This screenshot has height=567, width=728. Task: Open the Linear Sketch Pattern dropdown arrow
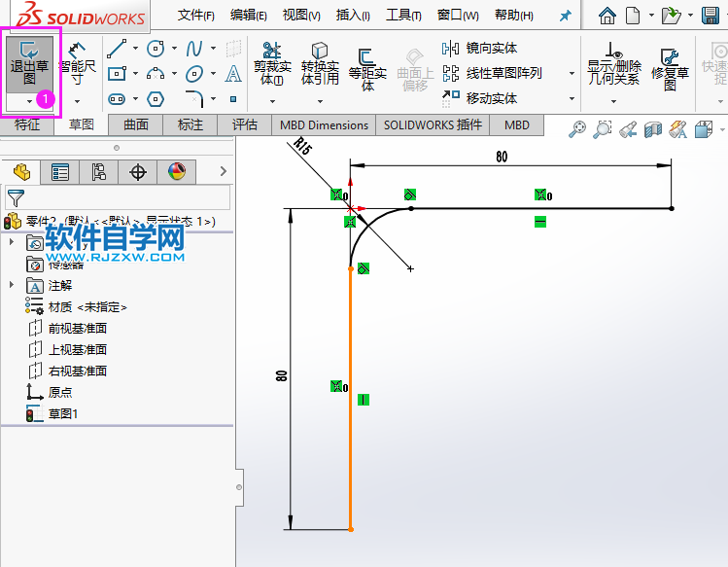click(572, 74)
